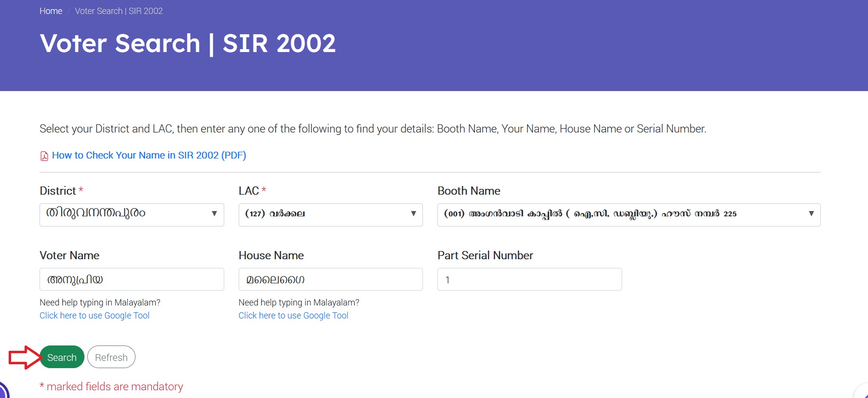Click the red PDF file icon
Image resolution: width=868 pixels, height=398 pixels.
coord(44,156)
